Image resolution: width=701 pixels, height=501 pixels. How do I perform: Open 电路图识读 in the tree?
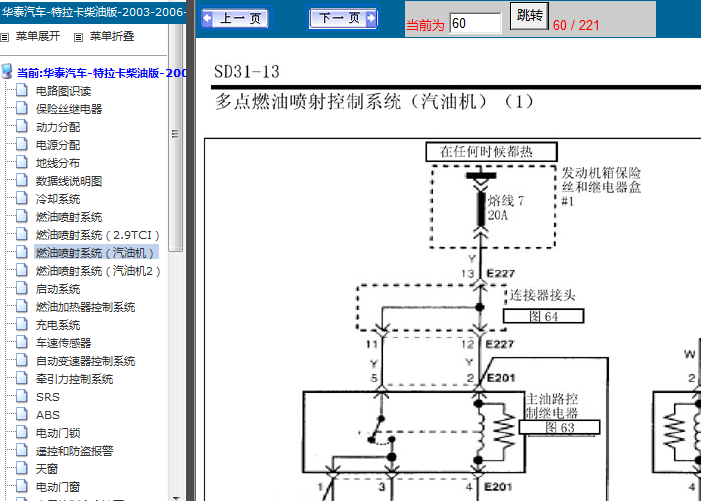(63, 91)
